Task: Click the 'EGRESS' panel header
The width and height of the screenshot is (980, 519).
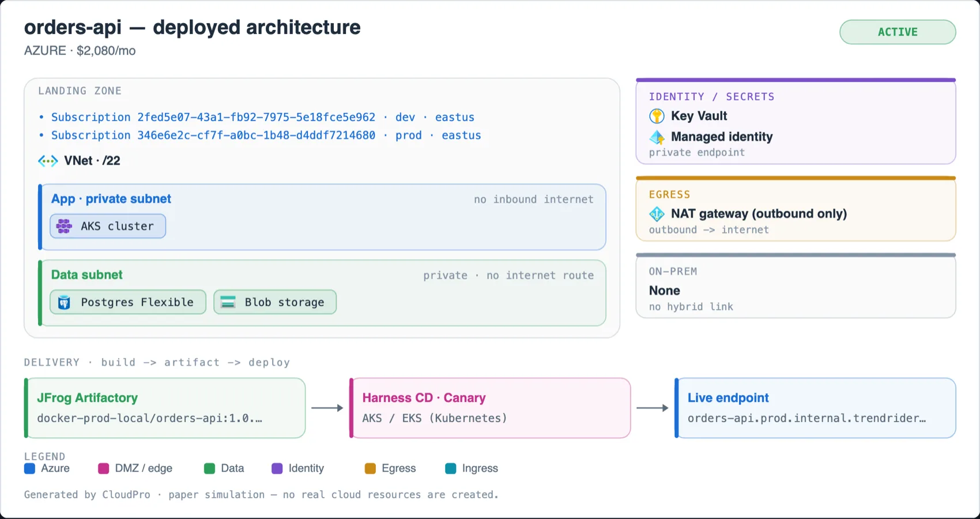Action: point(670,194)
